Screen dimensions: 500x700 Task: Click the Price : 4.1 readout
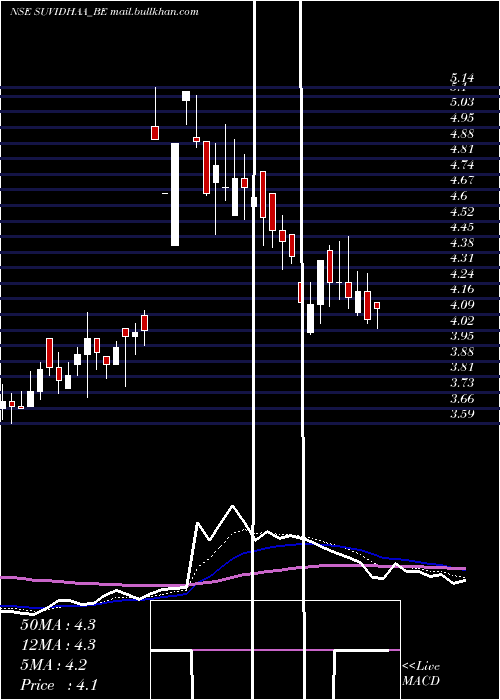click(x=59, y=685)
